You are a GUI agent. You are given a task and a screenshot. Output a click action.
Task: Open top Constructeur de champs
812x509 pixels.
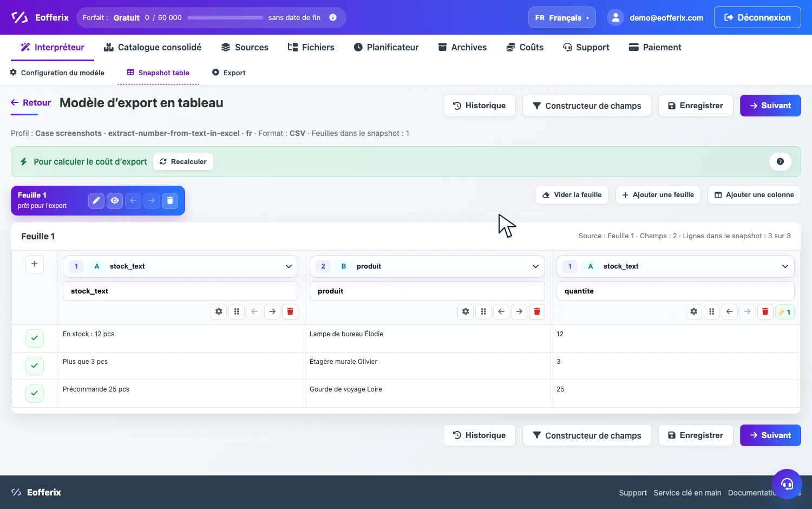587,106
